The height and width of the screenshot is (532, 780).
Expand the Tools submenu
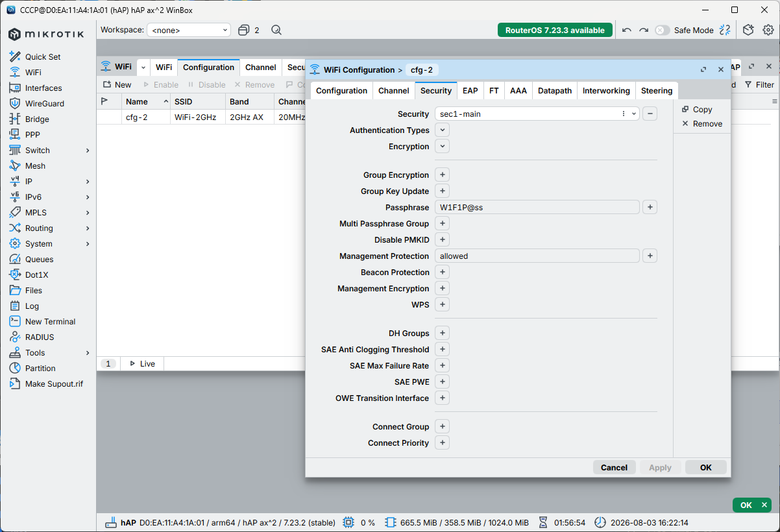tap(88, 353)
